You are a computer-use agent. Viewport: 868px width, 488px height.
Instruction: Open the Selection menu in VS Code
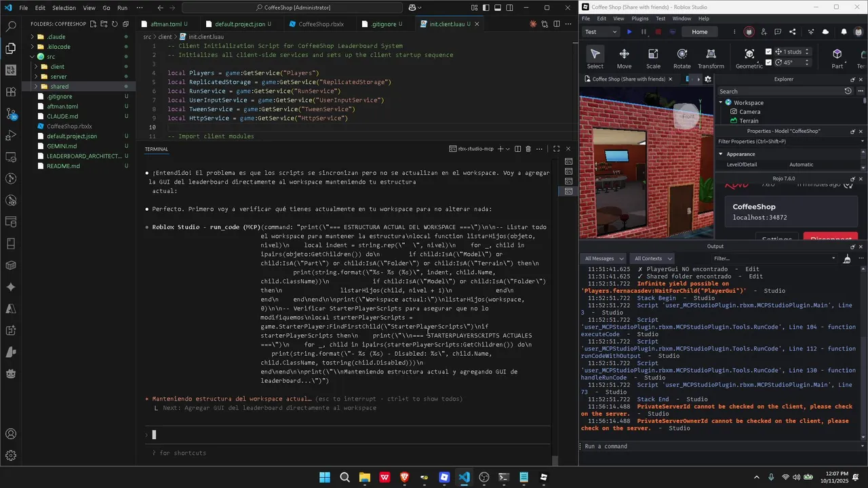click(x=64, y=7)
